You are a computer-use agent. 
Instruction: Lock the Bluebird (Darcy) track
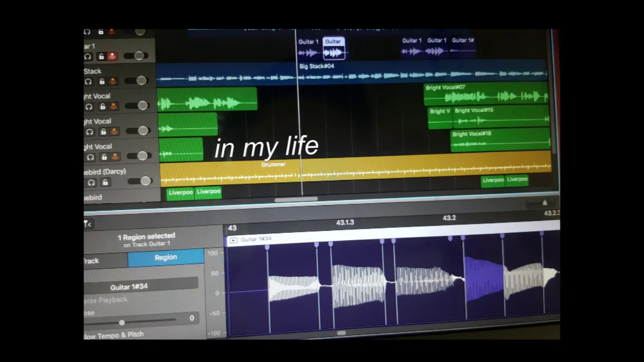tap(105, 183)
